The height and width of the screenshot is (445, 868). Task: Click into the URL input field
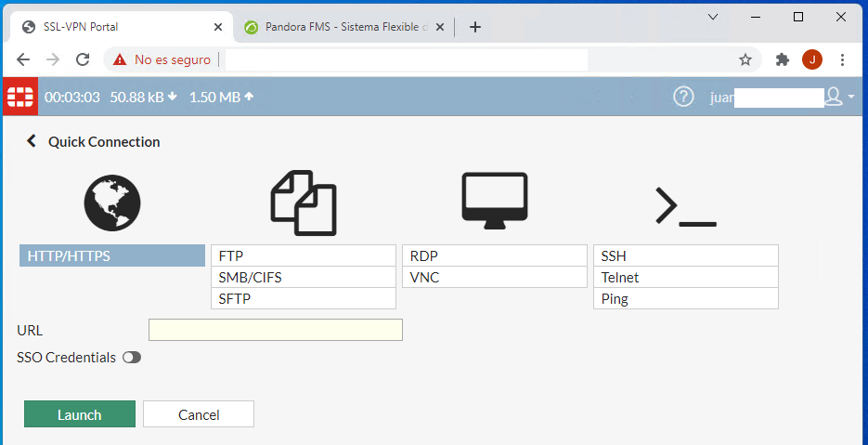coord(276,330)
